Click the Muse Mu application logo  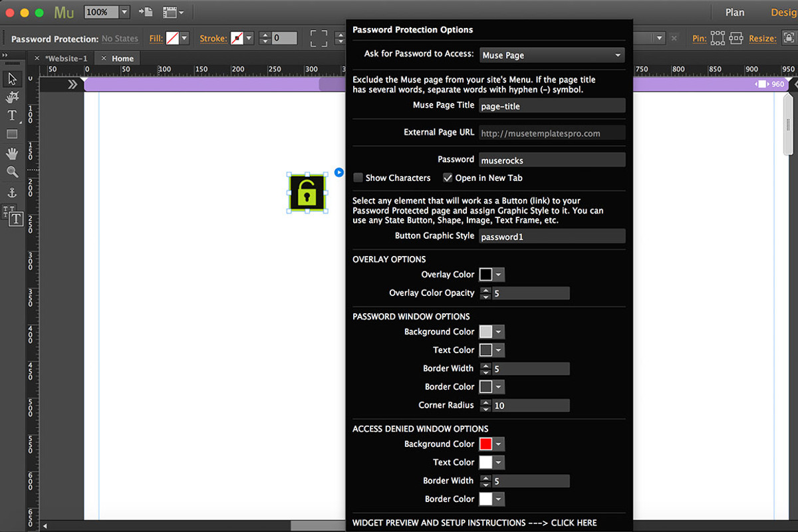64,12
